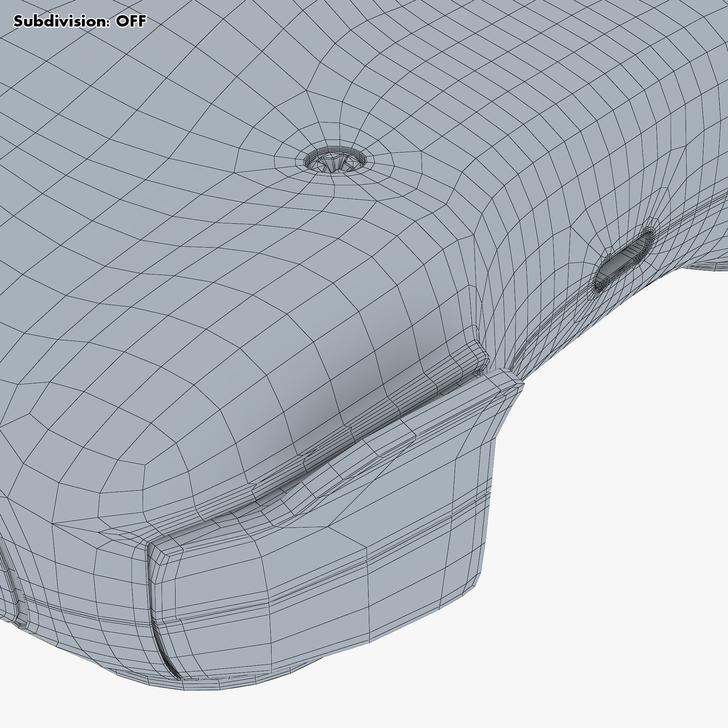The image size is (728, 728).
Task: Select the pole vertex above the screw hole
Action: pos(307,91)
